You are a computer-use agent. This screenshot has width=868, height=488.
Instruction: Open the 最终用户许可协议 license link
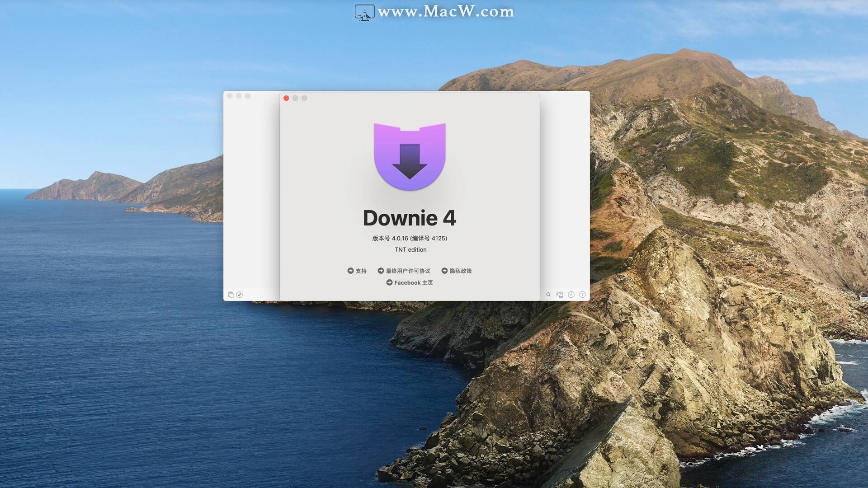404,271
